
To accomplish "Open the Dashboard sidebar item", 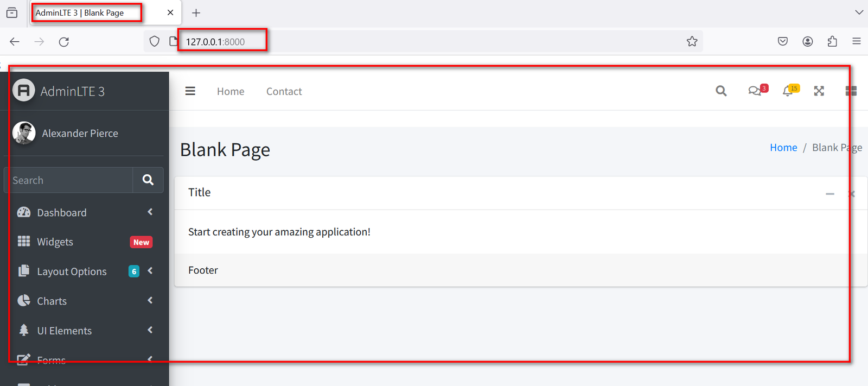I will [84, 212].
